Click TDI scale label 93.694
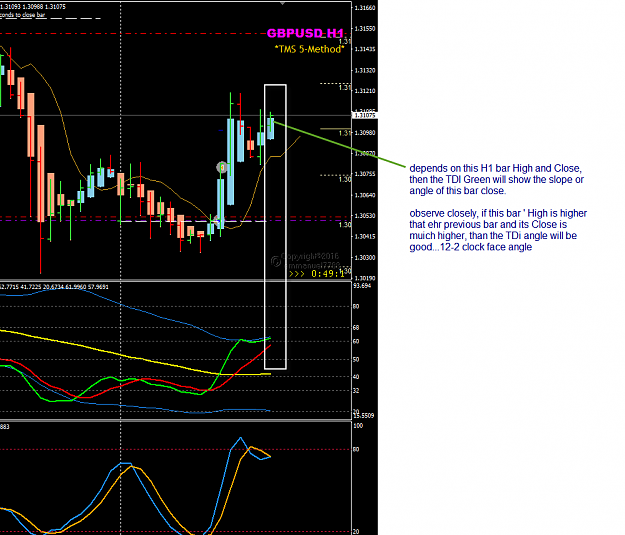 (362, 285)
